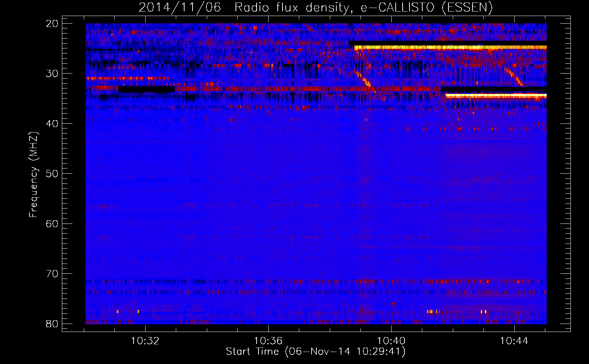Click the '60' frequency tick label

click(x=52, y=223)
